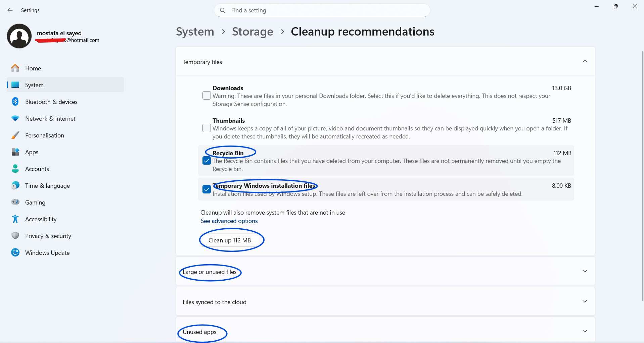
Task: Open Gaming settings
Action: [35, 202]
